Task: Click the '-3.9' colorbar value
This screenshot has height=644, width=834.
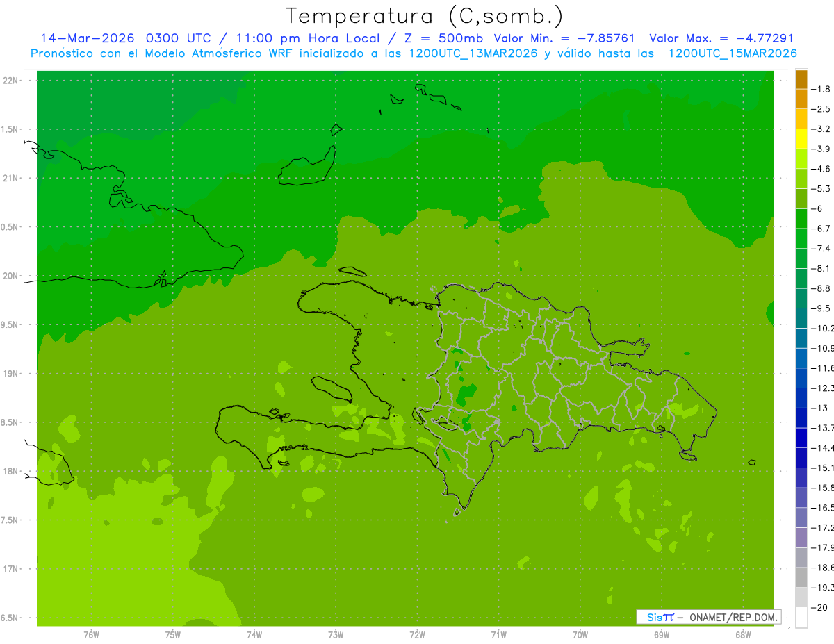Action: pyautogui.click(x=821, y=149)
